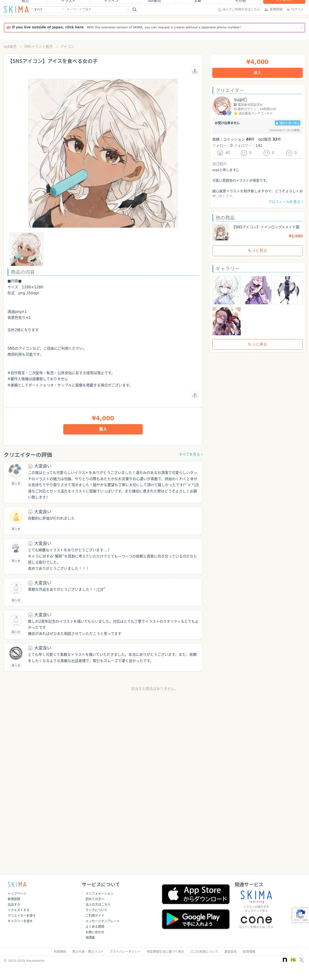Open 出品する footer link
This screenshot has height=980, width=309.
click(x=14, y=905)
